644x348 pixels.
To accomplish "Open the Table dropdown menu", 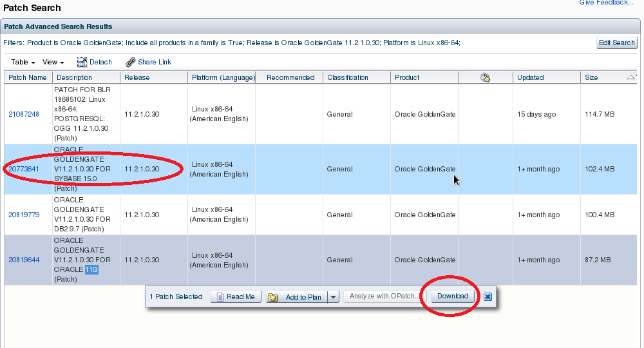I will click(23, 63).
